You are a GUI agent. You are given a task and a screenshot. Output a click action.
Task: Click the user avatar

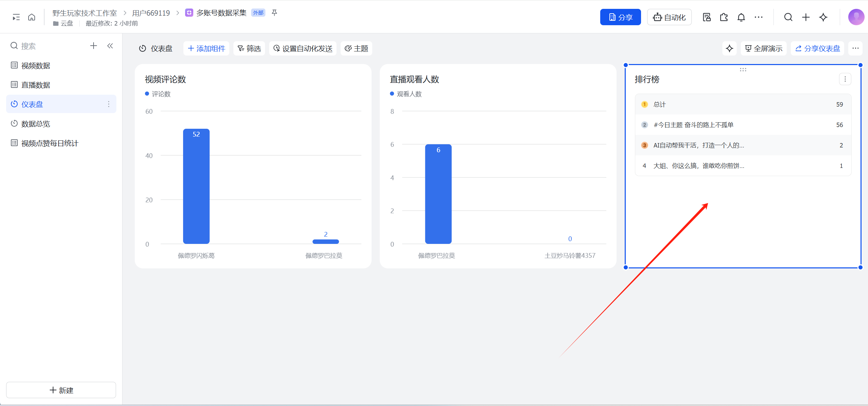856,17
